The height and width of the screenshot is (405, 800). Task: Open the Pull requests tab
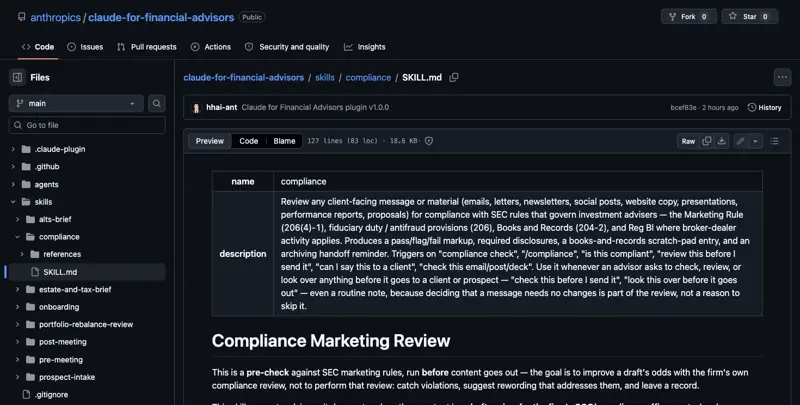(147, 47)
